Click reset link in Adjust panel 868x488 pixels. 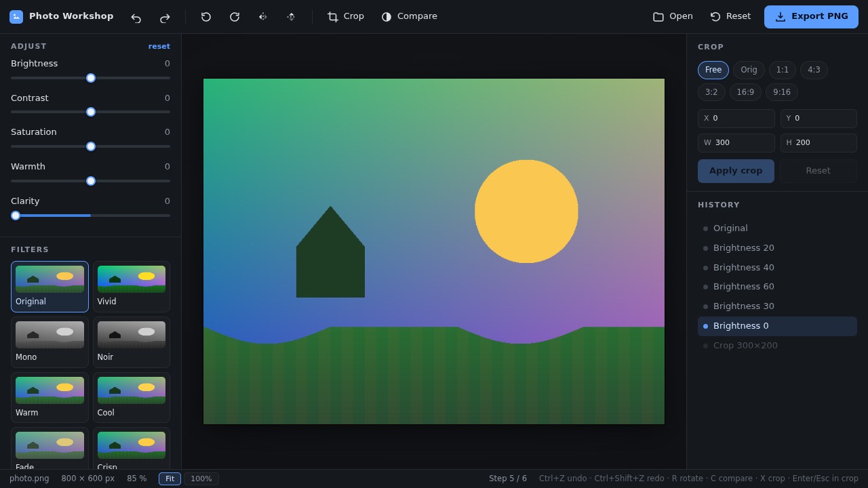click(159, 46)
